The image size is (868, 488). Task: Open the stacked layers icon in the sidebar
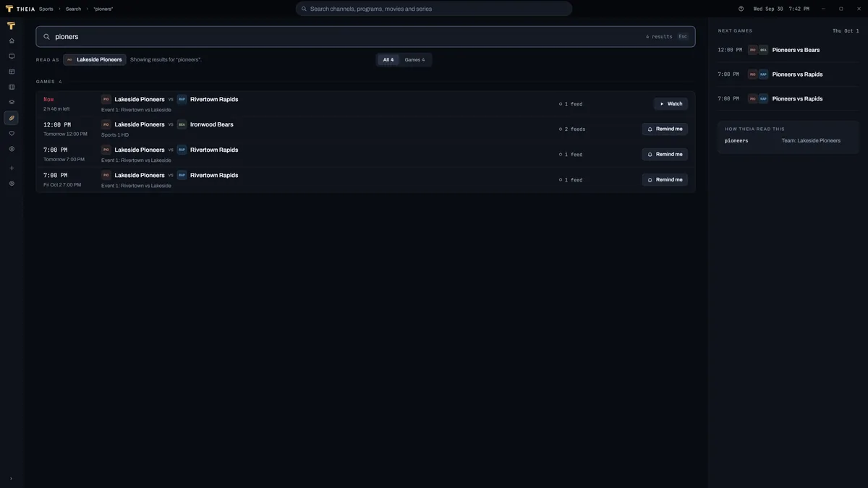point(12,102)
